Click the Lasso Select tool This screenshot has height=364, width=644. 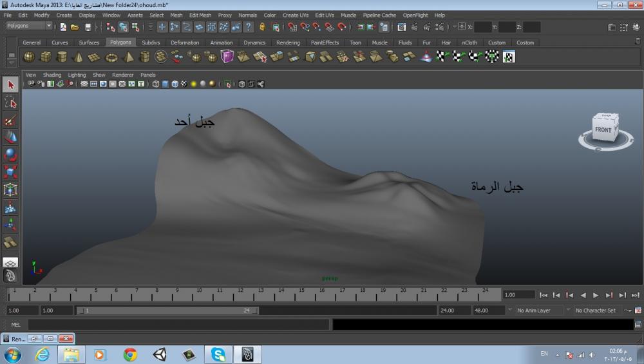[x=10, y=102]
